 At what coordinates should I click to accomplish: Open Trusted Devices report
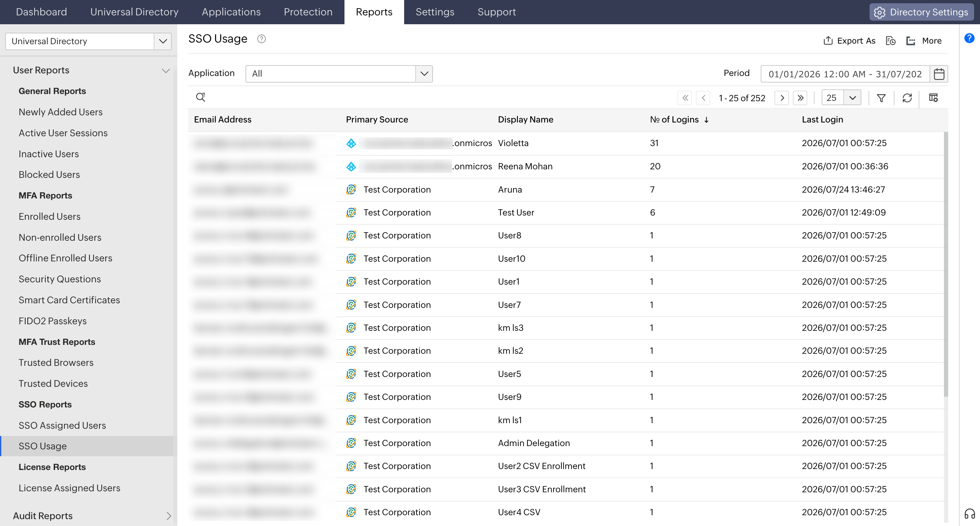tap(53, 384)
